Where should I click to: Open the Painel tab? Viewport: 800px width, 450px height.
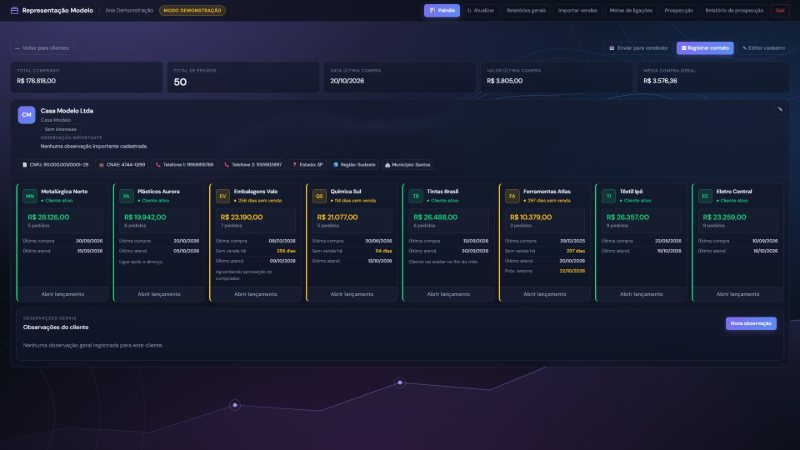tap(442, 10)
